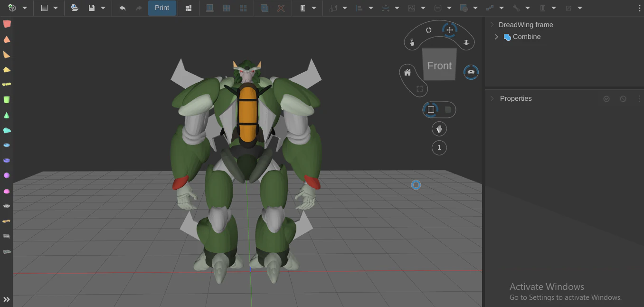Select the cyan rounded shape primitive
The image size is (644, 307).
click(x=7, y=130)
